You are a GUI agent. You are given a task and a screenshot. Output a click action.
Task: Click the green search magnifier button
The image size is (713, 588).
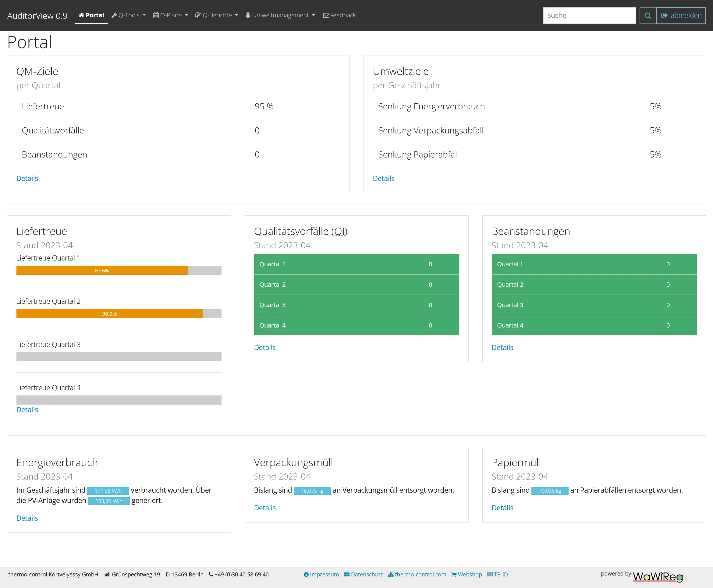[647, 16]
